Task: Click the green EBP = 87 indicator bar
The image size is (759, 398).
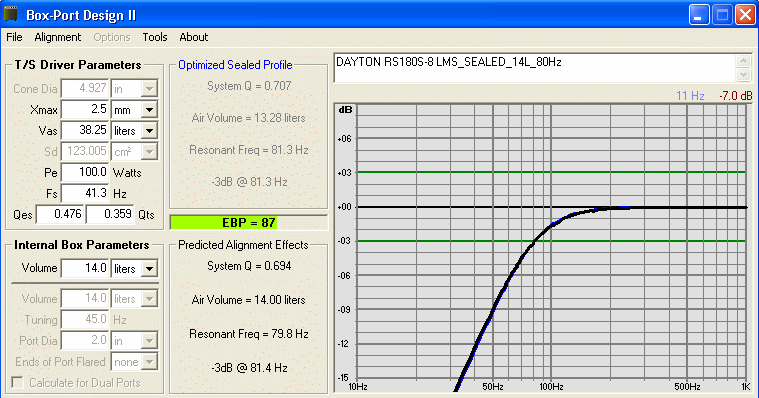Action: [248, 223]
